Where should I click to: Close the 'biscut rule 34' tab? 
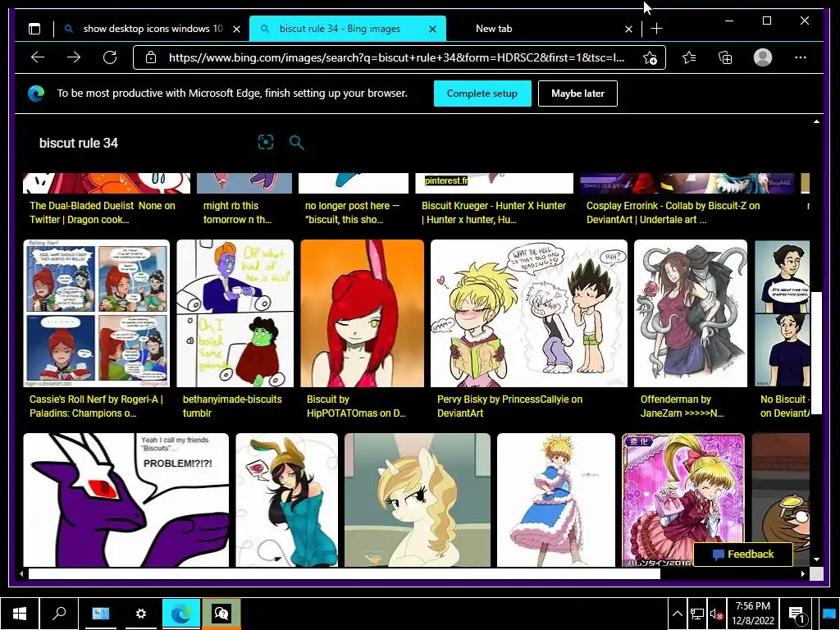click(433, 29)
